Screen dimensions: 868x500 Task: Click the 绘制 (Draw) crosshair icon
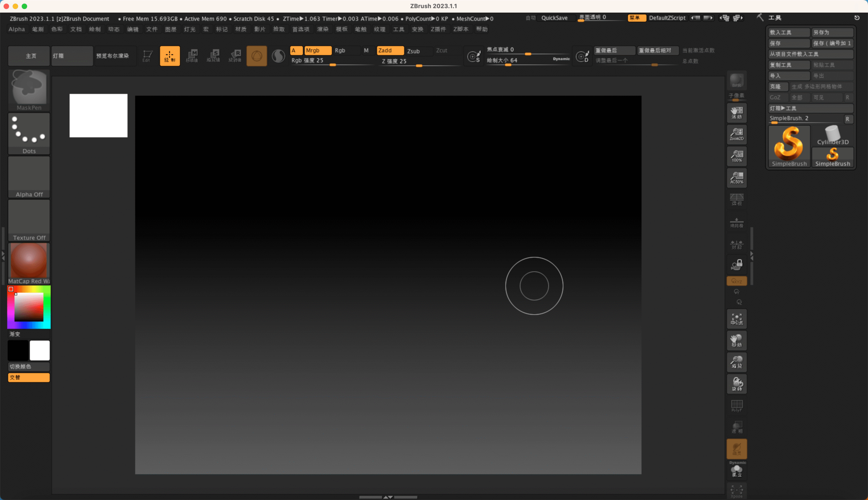coord(170,56)
